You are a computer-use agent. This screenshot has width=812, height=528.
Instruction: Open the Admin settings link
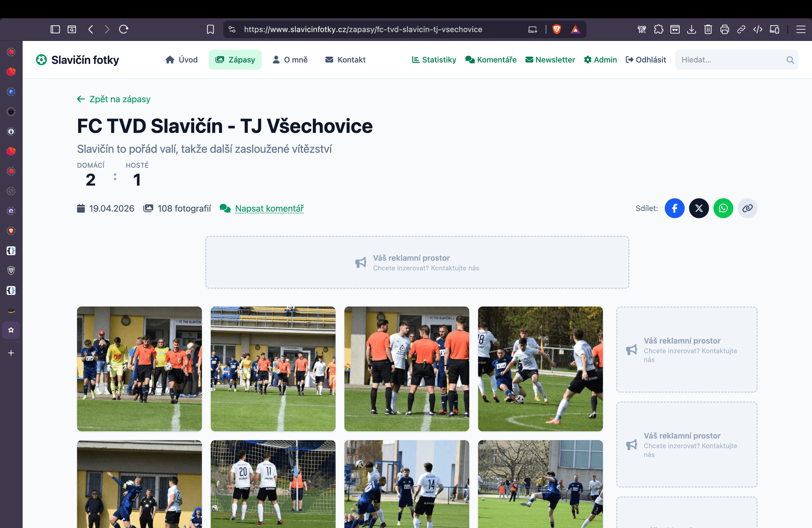pyautogui.click(x=600, y=60)
